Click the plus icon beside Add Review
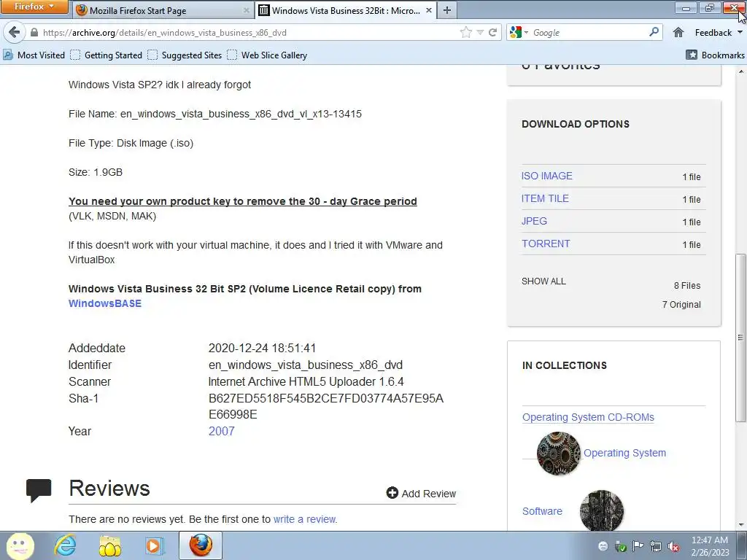Image resolution: width=747 pixels, height=560 pixels. point(392,493)
